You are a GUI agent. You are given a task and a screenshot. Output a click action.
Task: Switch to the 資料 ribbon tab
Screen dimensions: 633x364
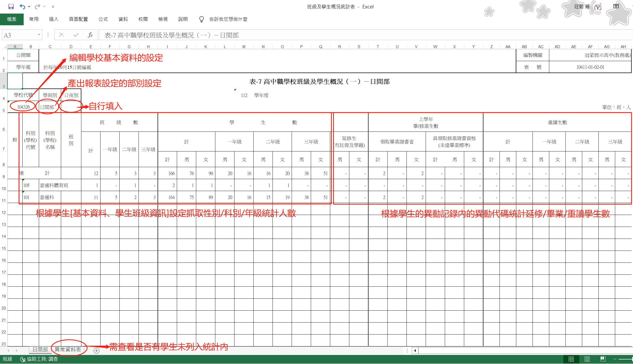pos(123,19)
